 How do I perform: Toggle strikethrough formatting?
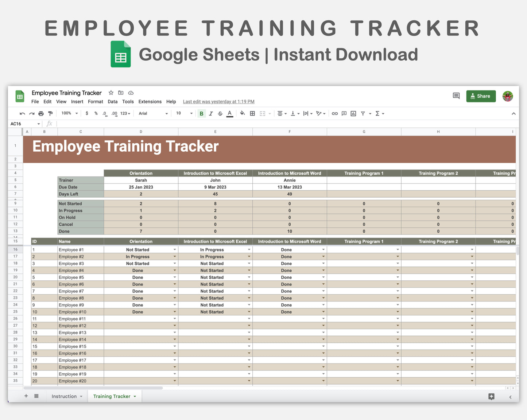pos(220,113)
